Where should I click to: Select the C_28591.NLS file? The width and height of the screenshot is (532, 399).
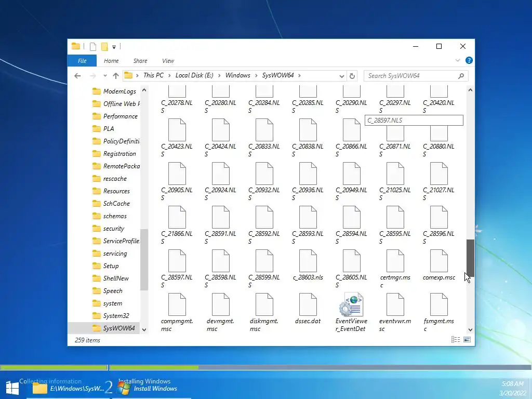click(220, 225)
